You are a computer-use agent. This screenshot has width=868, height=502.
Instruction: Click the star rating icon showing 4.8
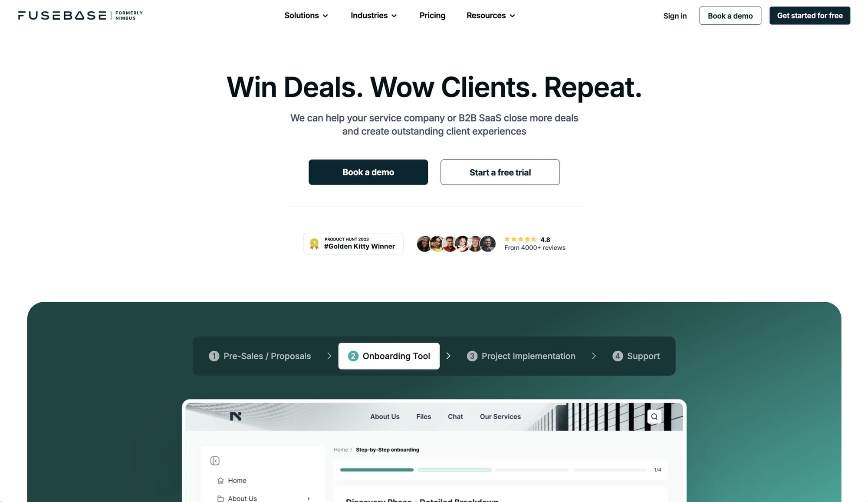pyautogui.click(x=519, y=239)
